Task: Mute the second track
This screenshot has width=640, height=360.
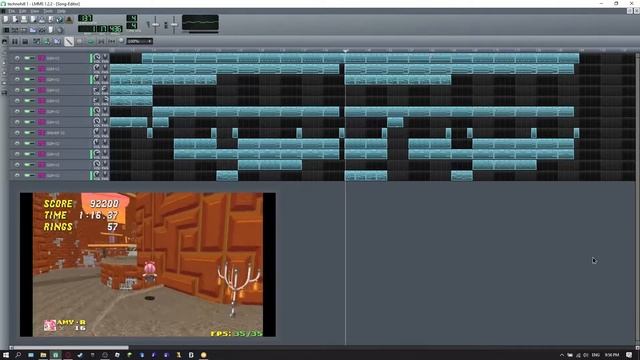Action: [x=27, y=69]
